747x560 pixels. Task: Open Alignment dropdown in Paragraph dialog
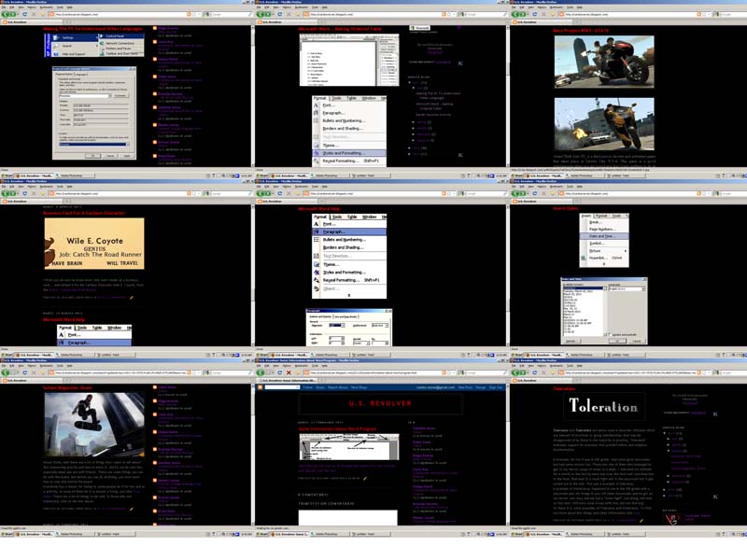click(343, 325)
